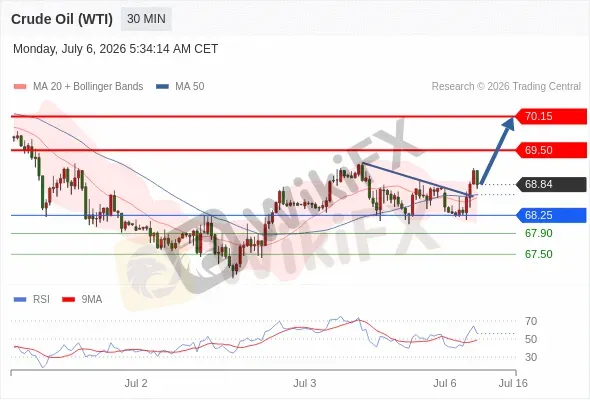Click the 69.50 resistance price tag

click(550, 150)
